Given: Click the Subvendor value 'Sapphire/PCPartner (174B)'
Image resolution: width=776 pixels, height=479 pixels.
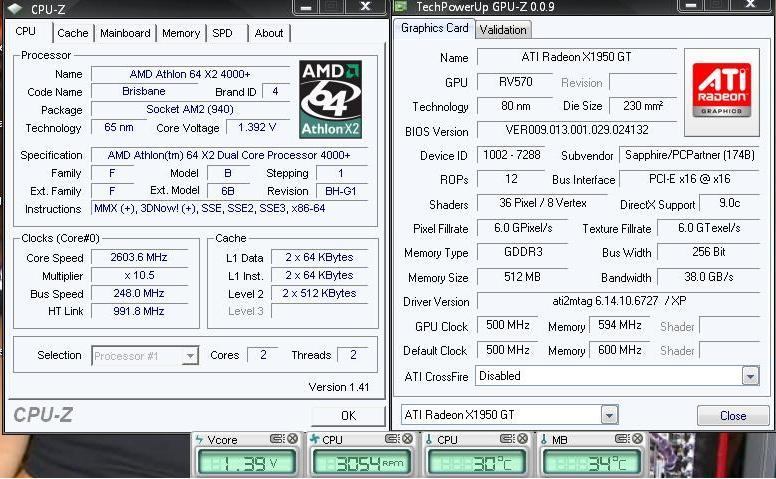Looking at the screenshot, I should pos(689,155).
